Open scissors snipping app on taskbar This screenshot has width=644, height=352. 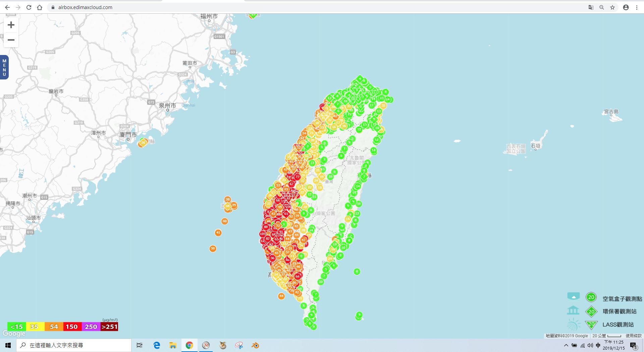239,345
